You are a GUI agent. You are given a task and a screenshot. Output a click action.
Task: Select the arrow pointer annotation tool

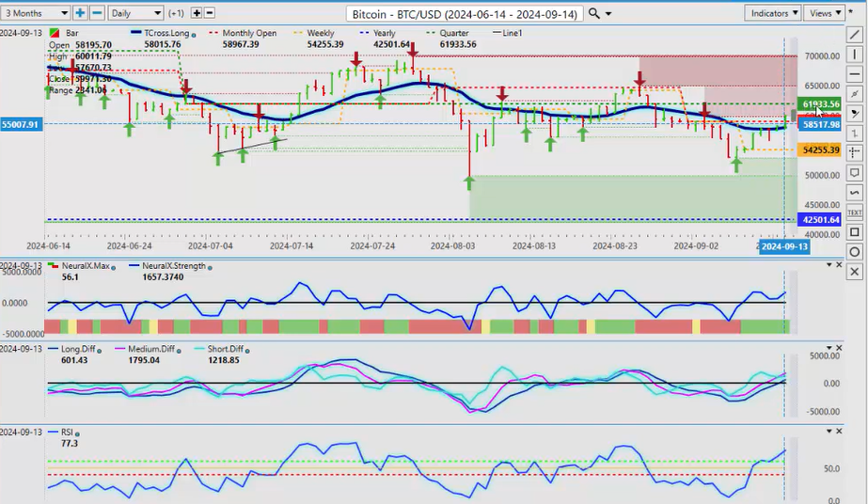[x=854, y=114]
